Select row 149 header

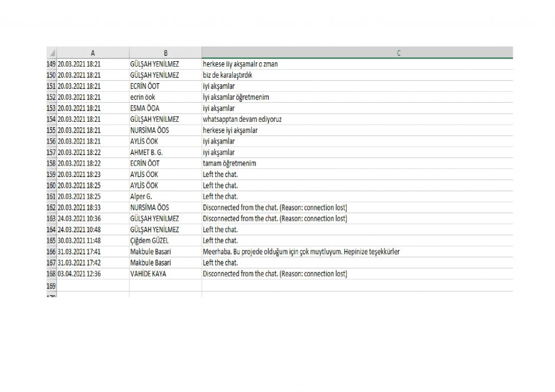pyautogui.click(x=51, y=64)
